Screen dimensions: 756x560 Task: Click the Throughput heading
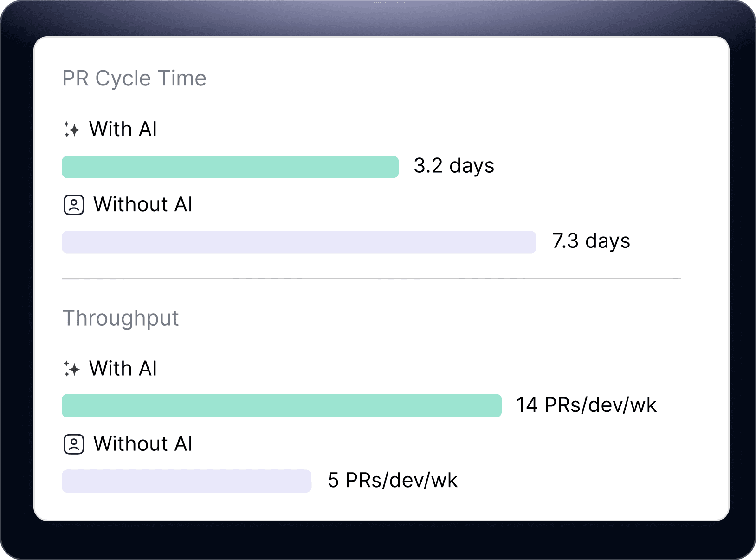[121, 319]
